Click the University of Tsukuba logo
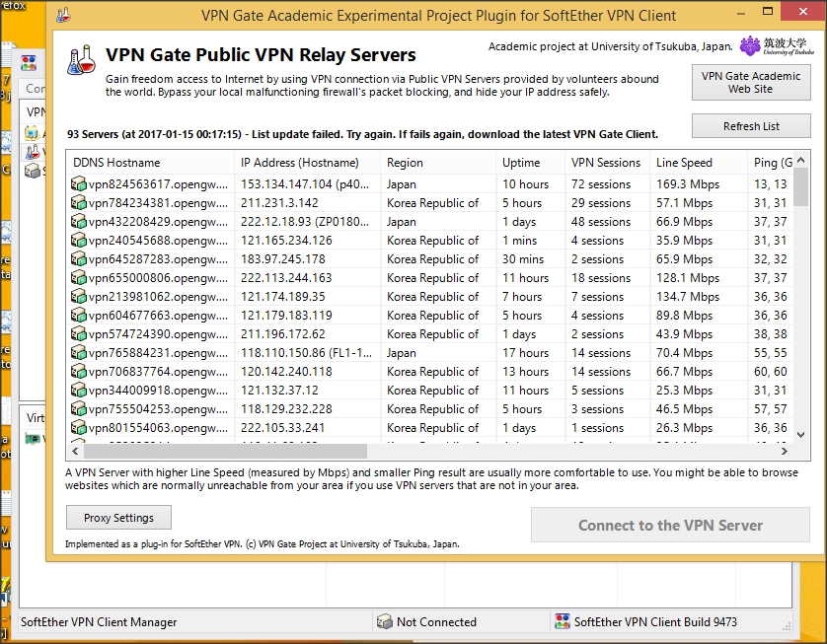The width and height of the screenshot is (827, 644). coord(764,47)
